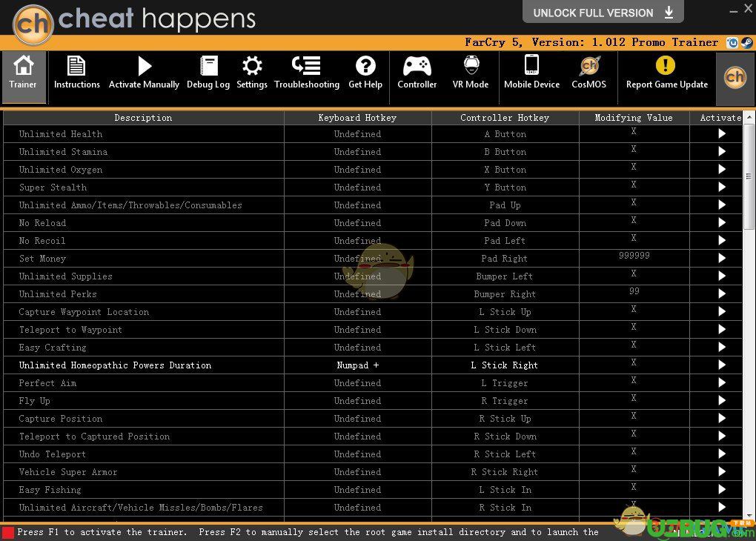This screenshot has height=541, width=756.
Task: Click Cheat Happens logo button in toolbar
Action: click(x=735, y=77)
